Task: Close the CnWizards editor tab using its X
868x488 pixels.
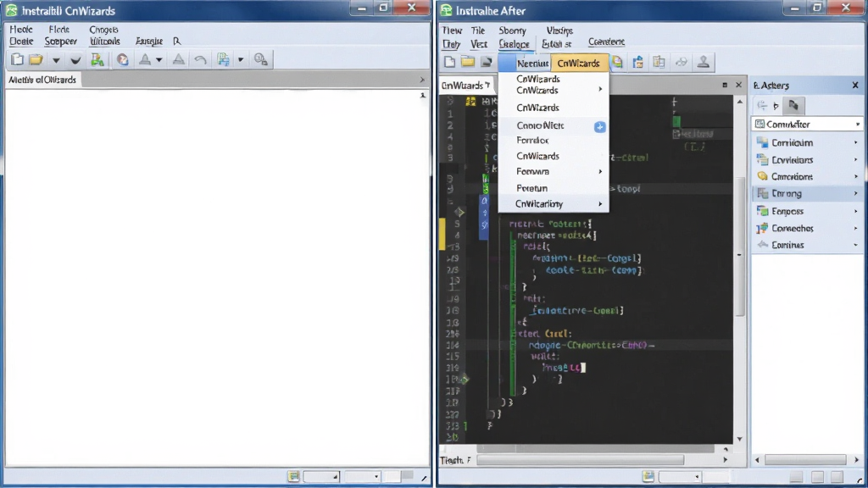Action: click(738, 86)
